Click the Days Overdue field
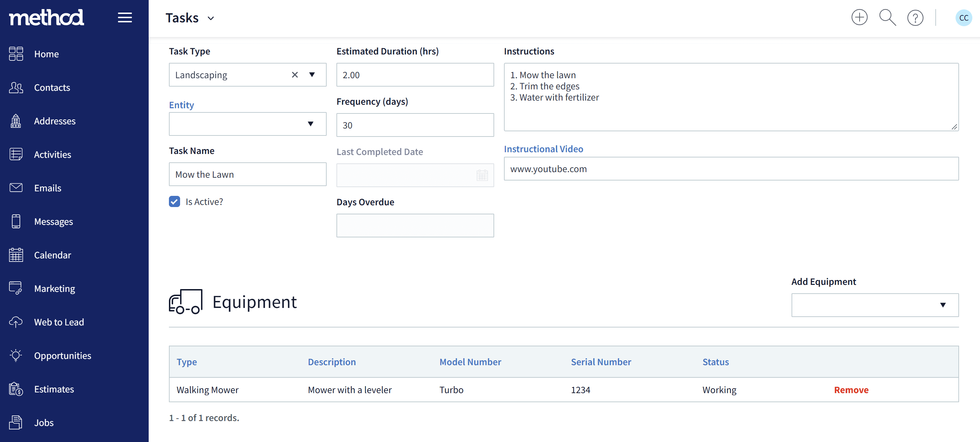980x442 pixels. click(x=415, y=226)
